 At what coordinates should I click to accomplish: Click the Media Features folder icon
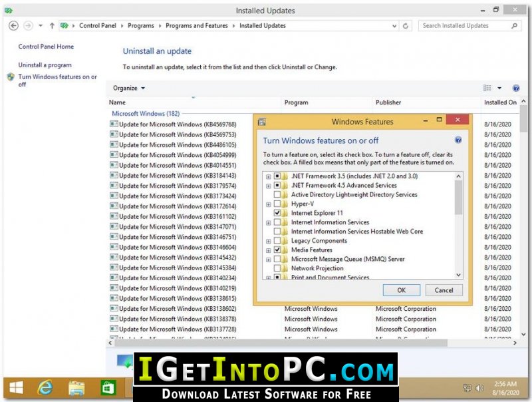(285, 250)
